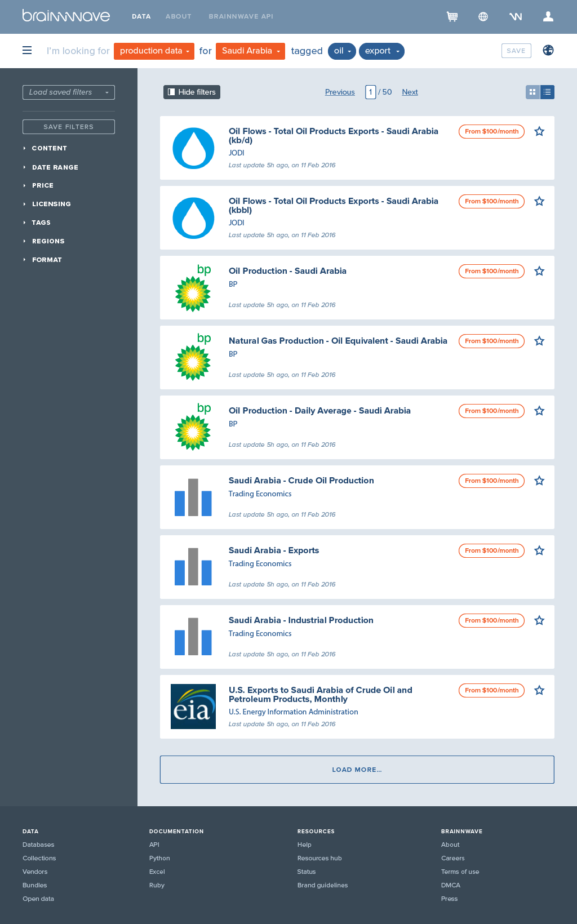577x924 pixels.
Task: Open the Brainnwave API nav item
Action: (x=241, y=16)
